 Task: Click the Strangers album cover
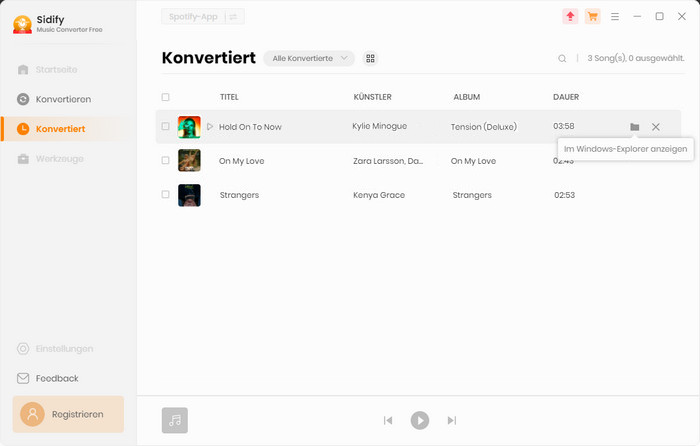(189, 195)
